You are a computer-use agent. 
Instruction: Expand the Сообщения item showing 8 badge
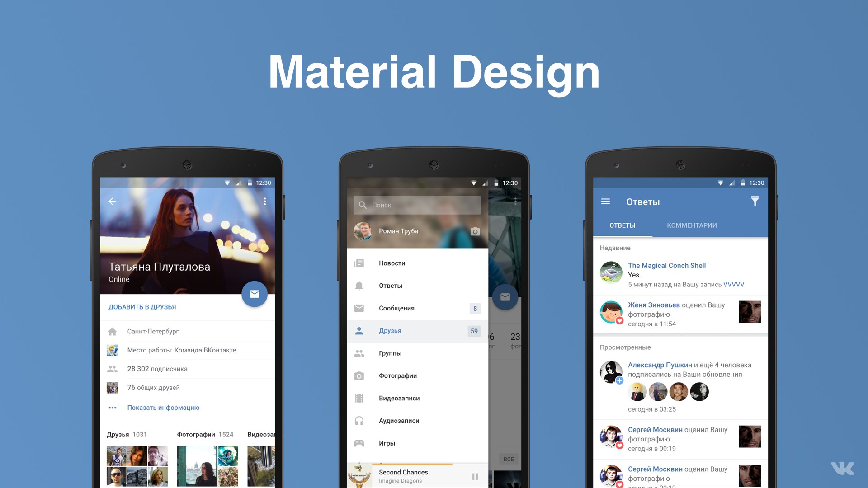[417, 309]
